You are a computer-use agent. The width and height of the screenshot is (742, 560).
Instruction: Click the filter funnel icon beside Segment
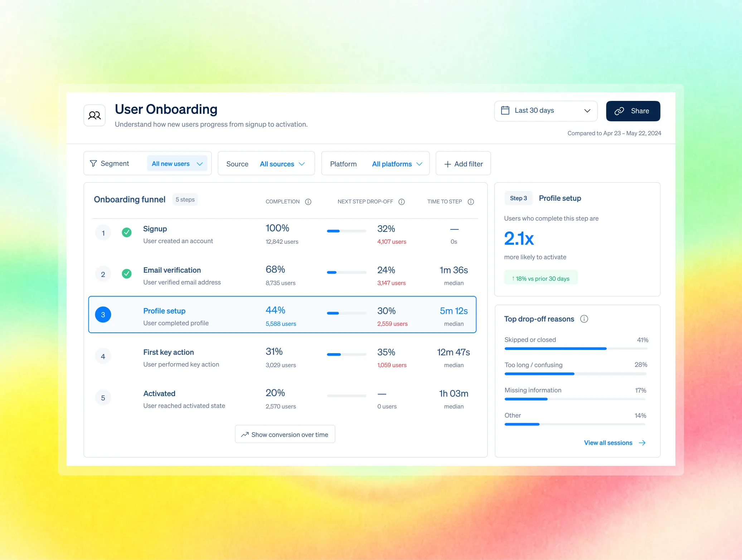(93, 163)
